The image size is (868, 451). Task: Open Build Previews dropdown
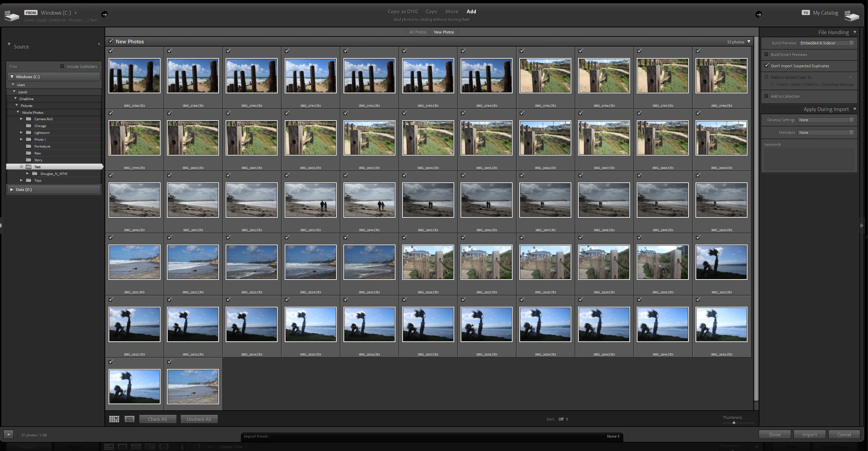826,43
